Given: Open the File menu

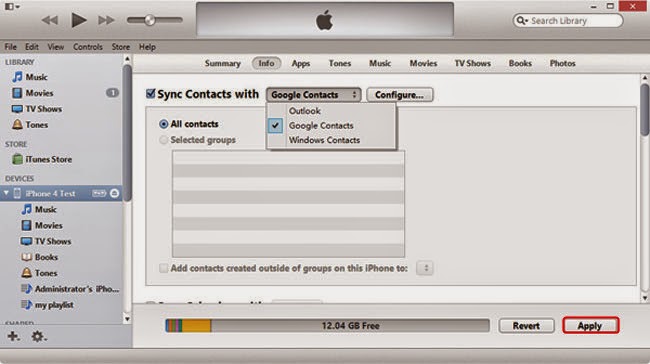Looking at the screenshot, I should pos(10,47).
